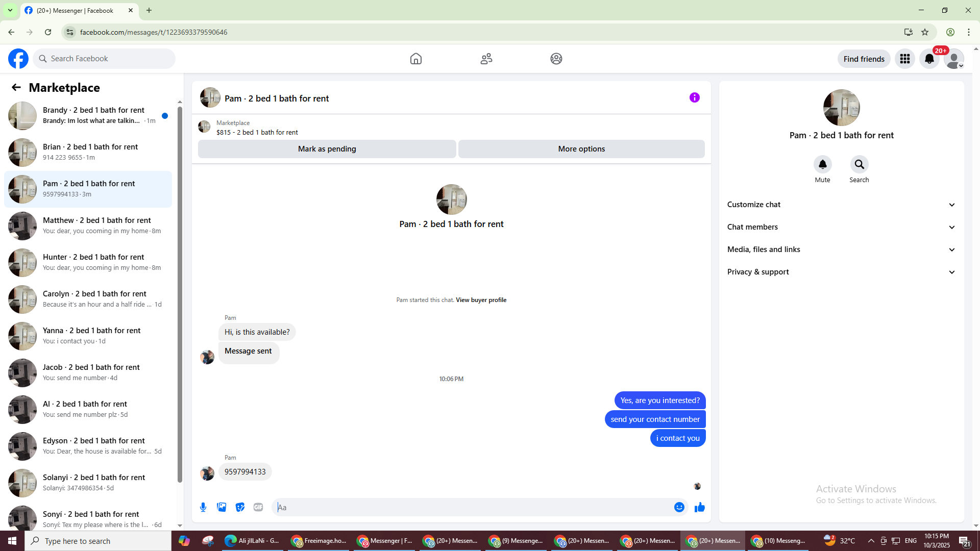Choose a sticker
Screen dimensions: 980x551
(x=240, y=507)
